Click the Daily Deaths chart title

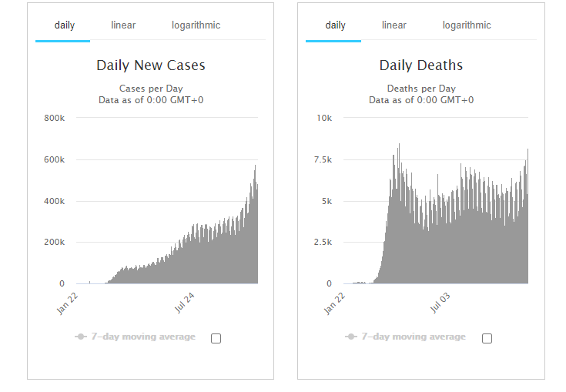[x=421, y=65]
